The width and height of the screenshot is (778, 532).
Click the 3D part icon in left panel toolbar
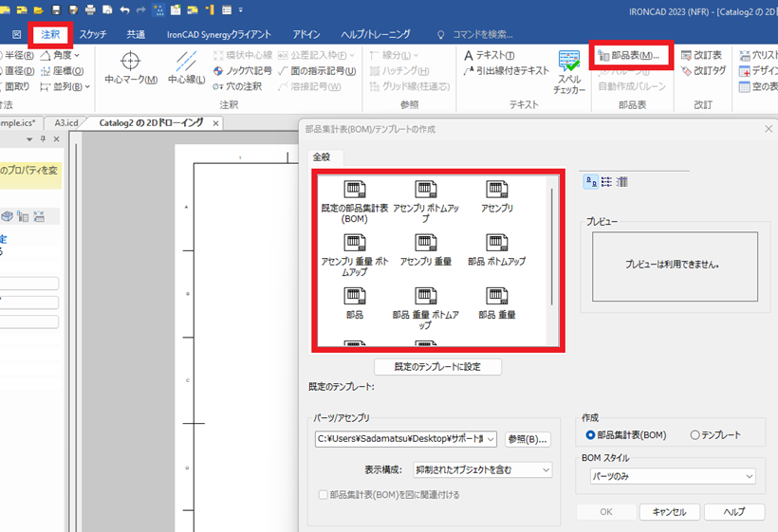pos(8,216)
